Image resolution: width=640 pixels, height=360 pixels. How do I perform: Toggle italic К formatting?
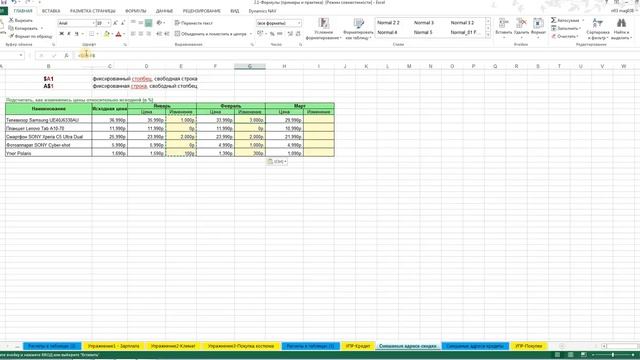pos(69,34)
